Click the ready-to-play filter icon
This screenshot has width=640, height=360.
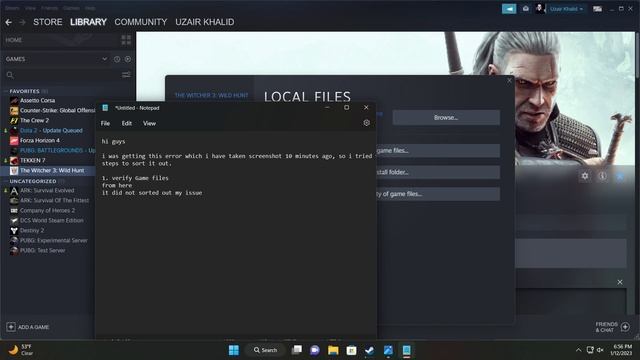tap(128, 59)
